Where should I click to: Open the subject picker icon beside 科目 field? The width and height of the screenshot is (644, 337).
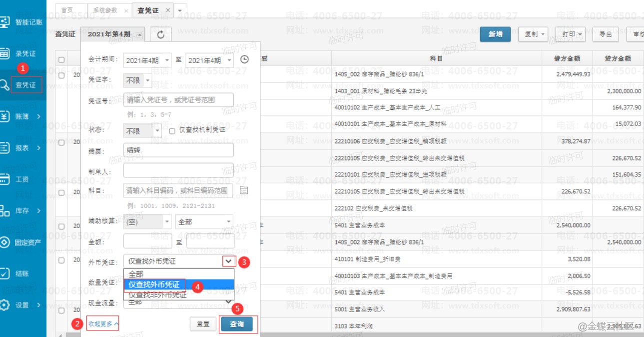pyautogui.click(x=244, y=190)
